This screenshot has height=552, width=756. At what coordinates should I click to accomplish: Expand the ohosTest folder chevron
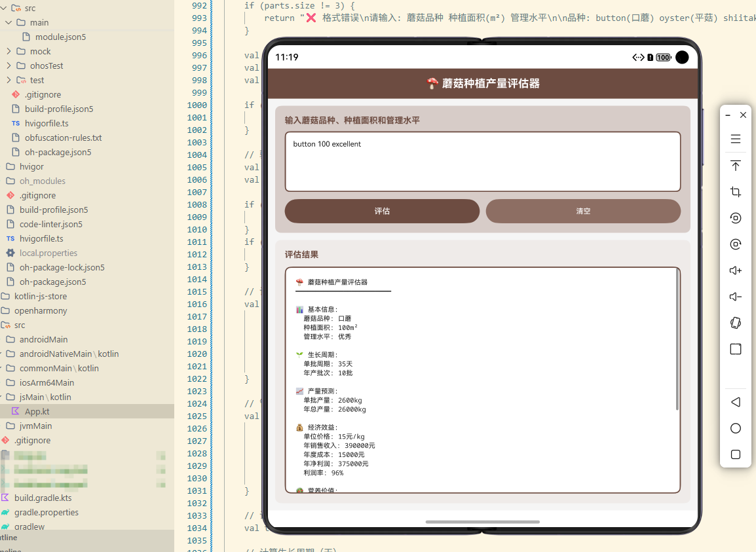point(9,65)
